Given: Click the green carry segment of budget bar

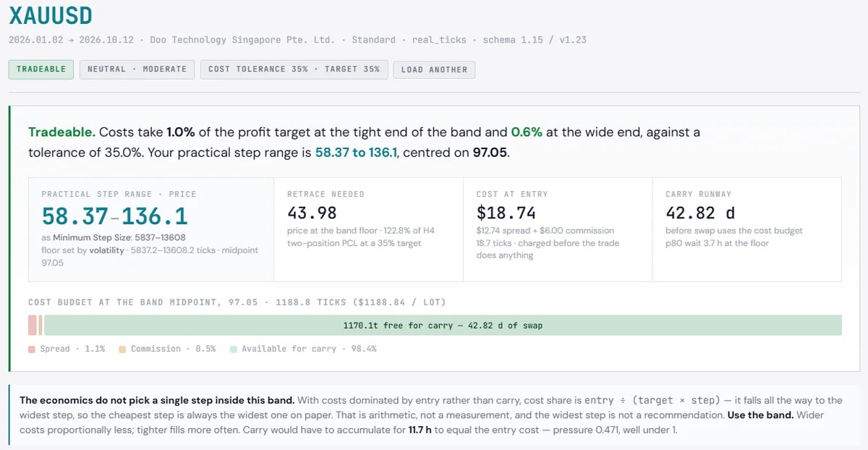Looking at the screenshot, I should point(443,326).
